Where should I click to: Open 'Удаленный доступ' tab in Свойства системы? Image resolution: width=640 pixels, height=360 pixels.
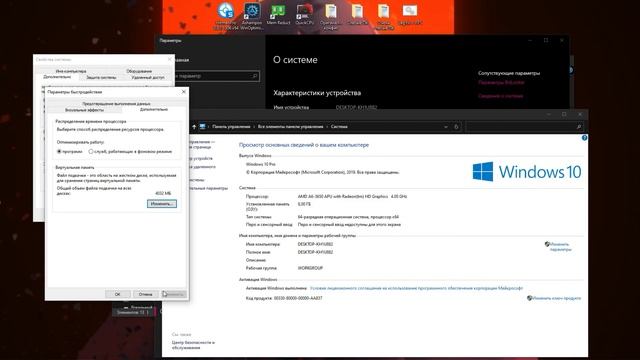coord(148,77)
